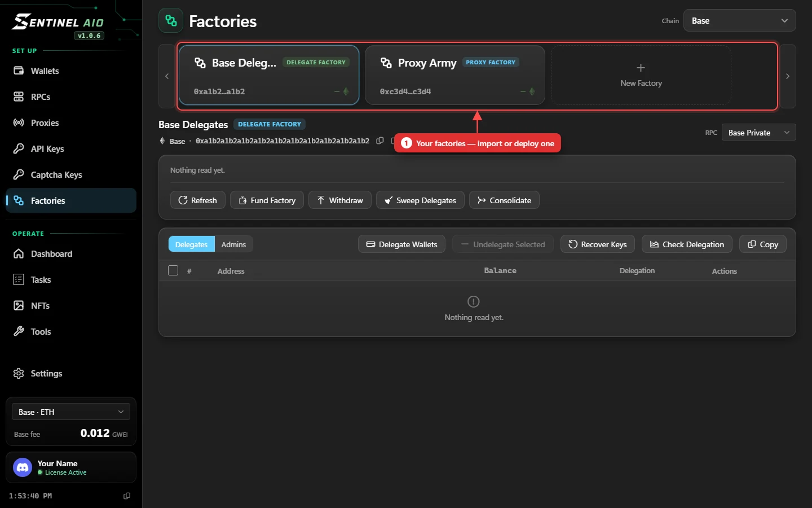Click the Factories sidebar icon
The image size is (812, 508).
pos(19,201)
